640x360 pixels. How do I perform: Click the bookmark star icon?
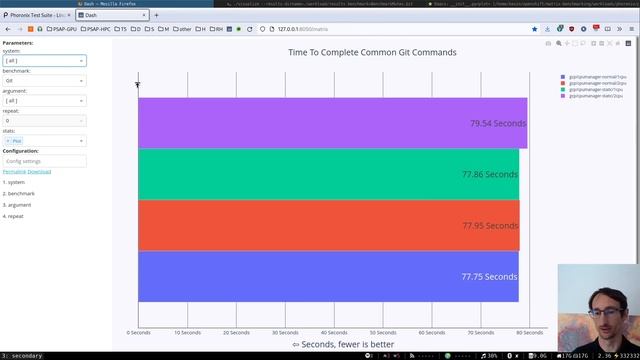[x=534, y=29]
